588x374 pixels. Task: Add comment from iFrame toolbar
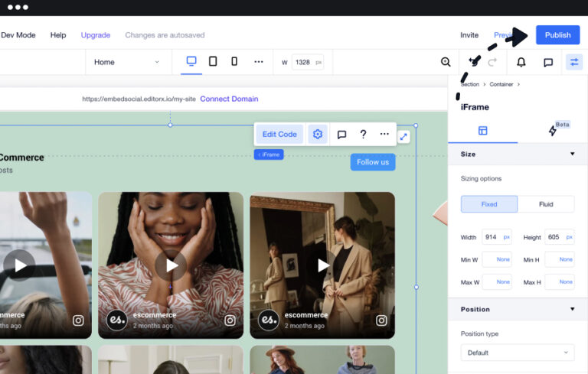[341, 135]
